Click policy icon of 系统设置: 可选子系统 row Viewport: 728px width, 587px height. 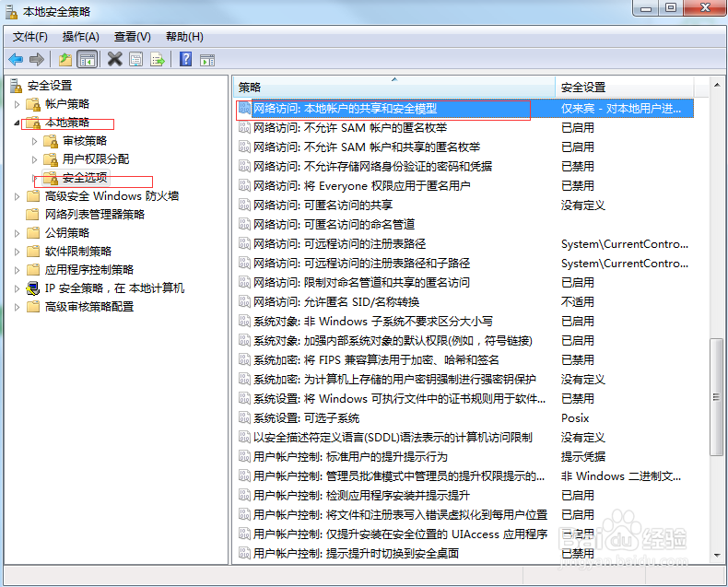[x=244, y=417]
